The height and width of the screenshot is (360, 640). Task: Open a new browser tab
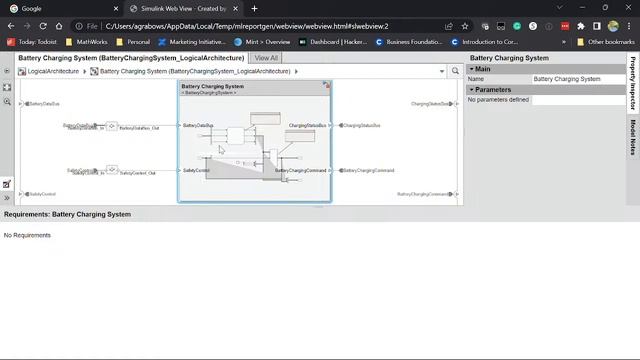pos(254,9)
